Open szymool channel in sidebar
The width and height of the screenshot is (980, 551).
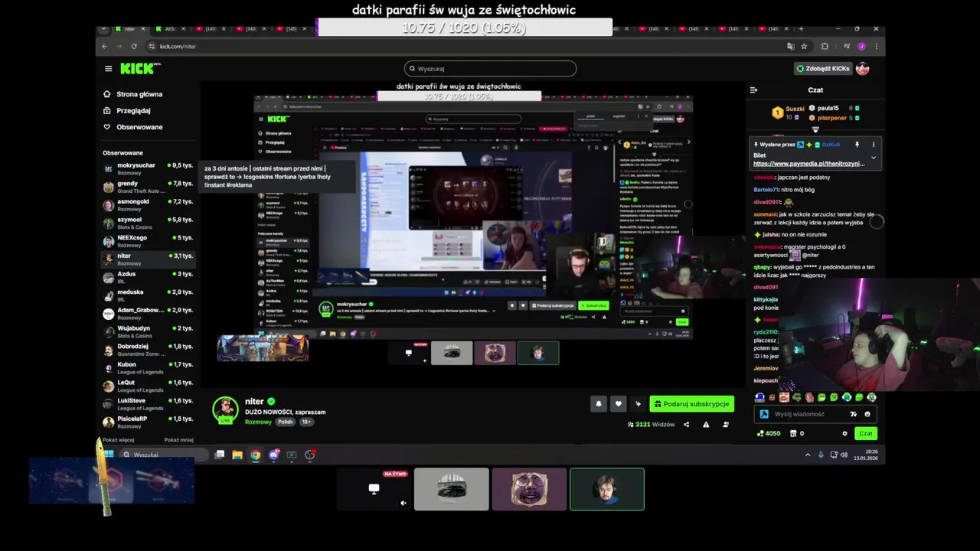[148, 223]
